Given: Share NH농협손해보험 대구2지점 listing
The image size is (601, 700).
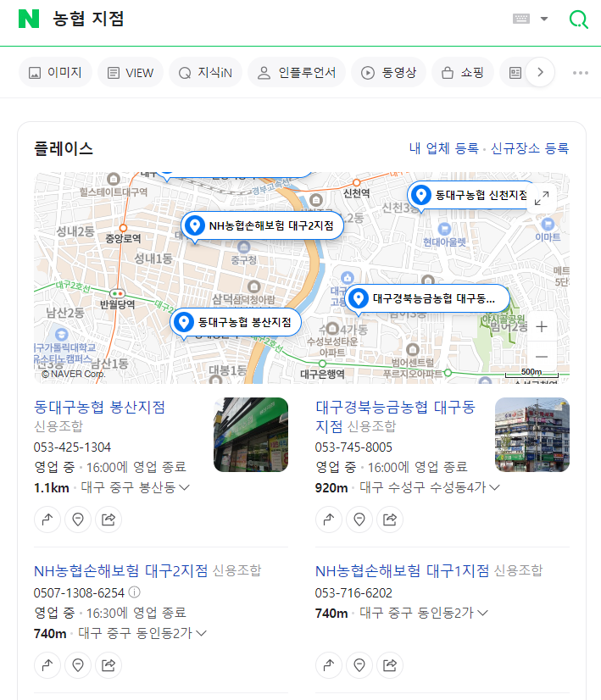Looking at the screenshot, I should tap(109, 665).
